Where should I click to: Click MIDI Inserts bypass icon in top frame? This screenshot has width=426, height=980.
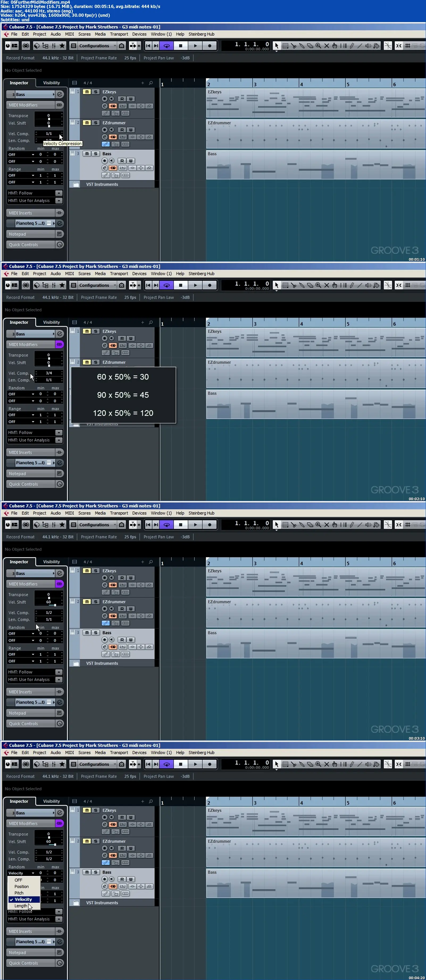(59, 213)
